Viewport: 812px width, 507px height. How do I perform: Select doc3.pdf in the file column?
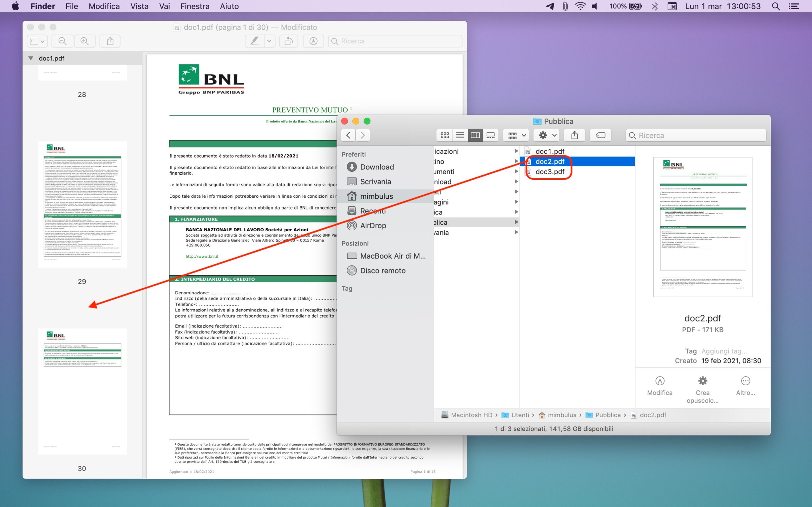550,172
